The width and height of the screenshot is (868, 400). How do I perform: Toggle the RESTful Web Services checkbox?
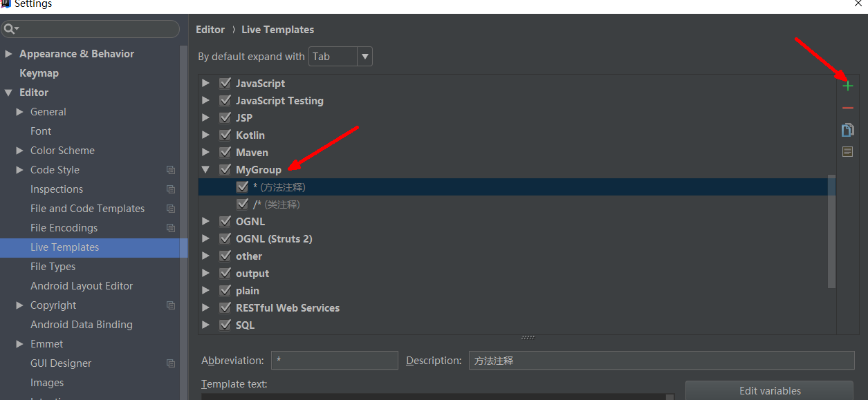pyautogui.click(x=225, y=307)
